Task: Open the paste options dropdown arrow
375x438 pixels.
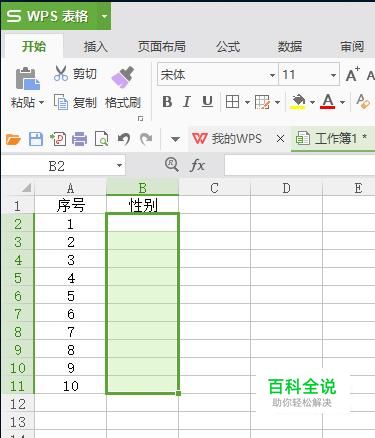Action: (x=41, y=102)
